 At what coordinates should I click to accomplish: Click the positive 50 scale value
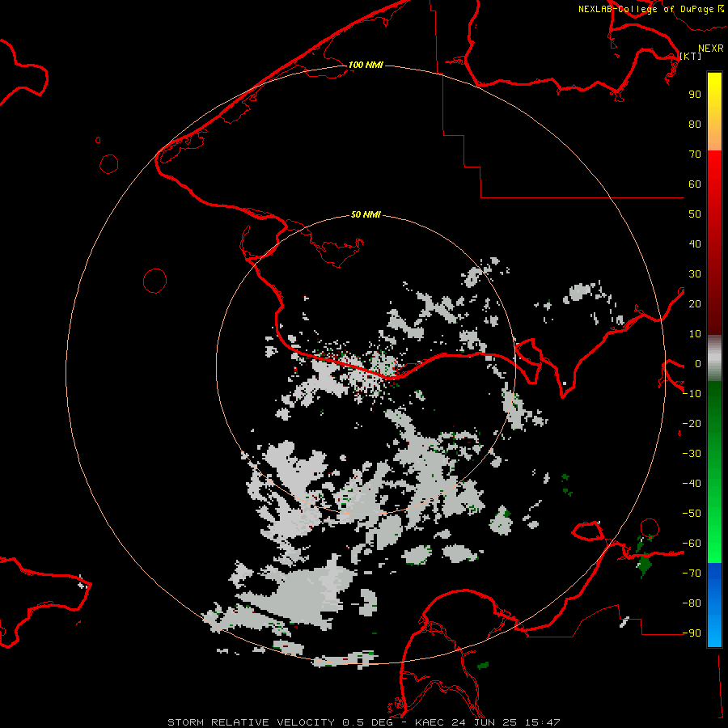click(x=695, y=214)
